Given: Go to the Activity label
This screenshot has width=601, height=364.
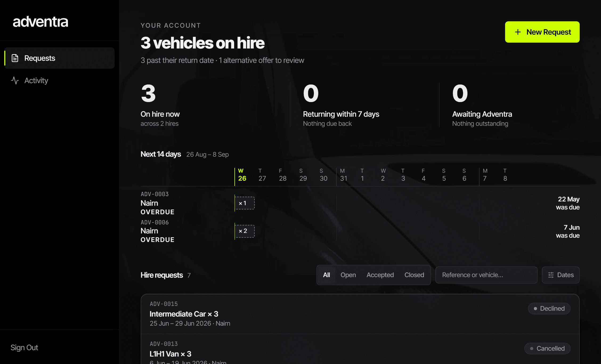Looking at the screenshot, I should (x=36, y=80).
